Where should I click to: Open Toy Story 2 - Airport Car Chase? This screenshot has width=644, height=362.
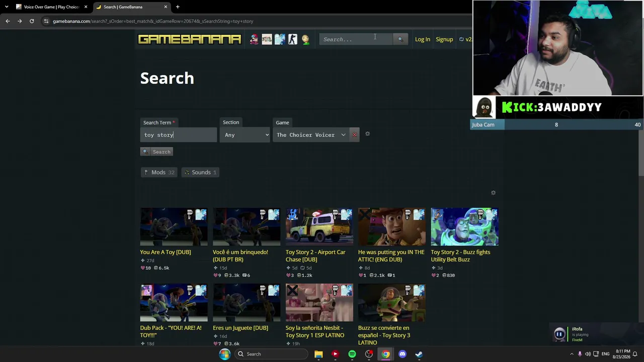tap(315, 256)
